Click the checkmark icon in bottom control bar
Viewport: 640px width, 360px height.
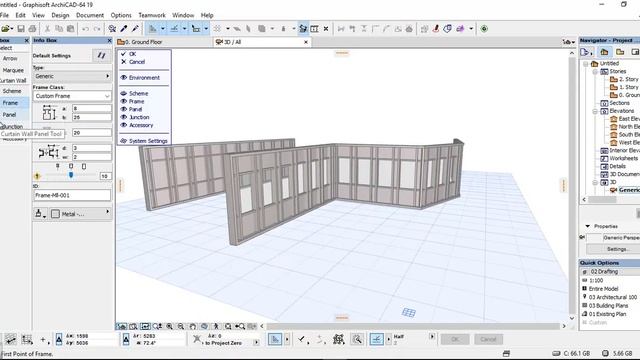(301, 339)
